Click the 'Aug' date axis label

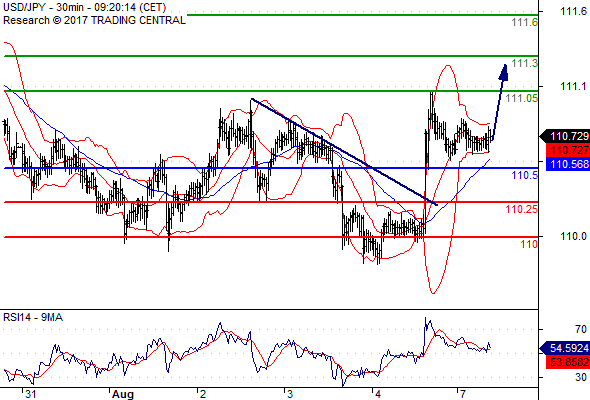tap(123, 394)
